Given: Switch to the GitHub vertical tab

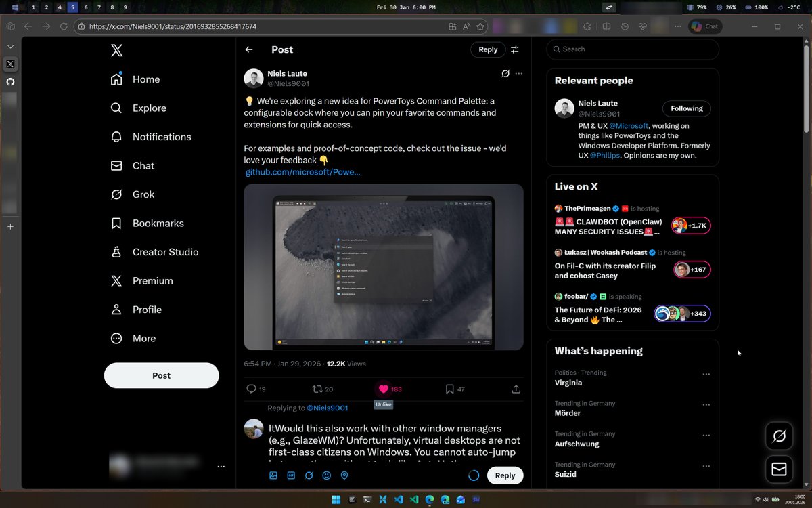Looking at the screenshot, I should [10, 81].
